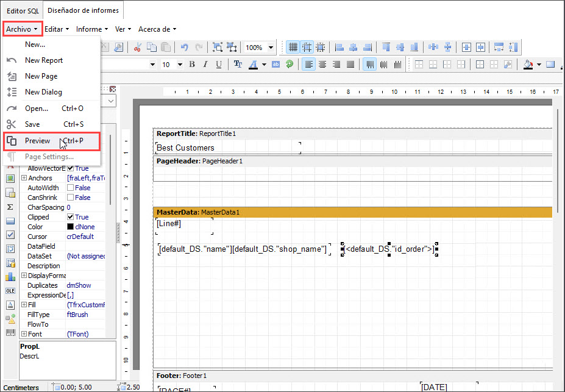Click the Group objects icon
This screenshot has width=565, height=392.
(217, 47)
